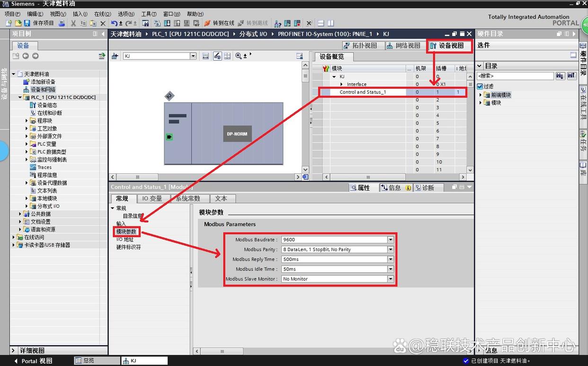This screenshot has width=588, height=366.
Task: Click the Portal 视图 button
Action: pyautogui.click(x=33, y=361)
